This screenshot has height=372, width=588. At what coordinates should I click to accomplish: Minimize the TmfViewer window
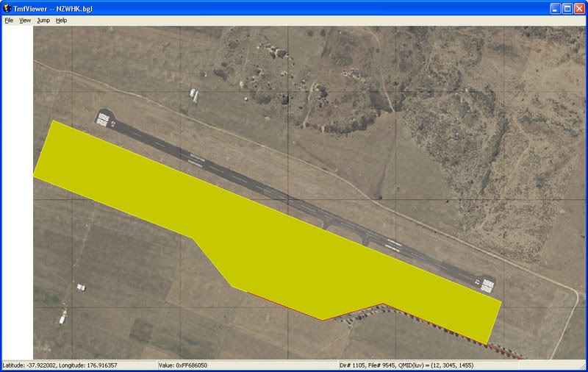555,8
